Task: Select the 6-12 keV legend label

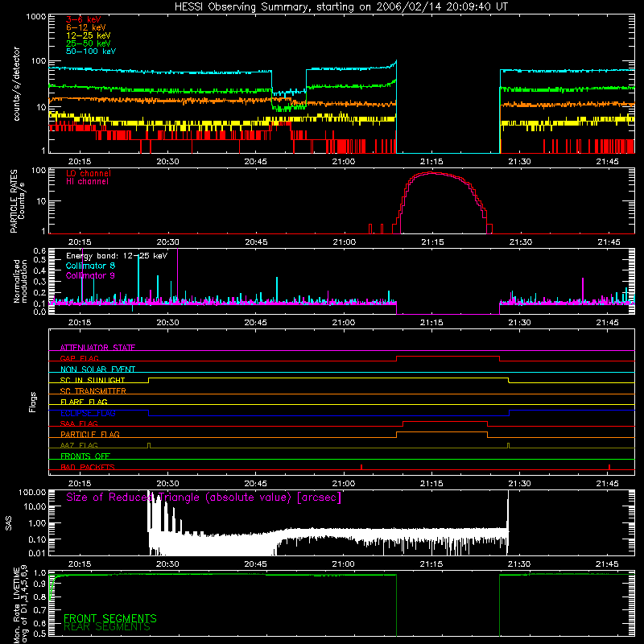Action: [x=86, y=27]
